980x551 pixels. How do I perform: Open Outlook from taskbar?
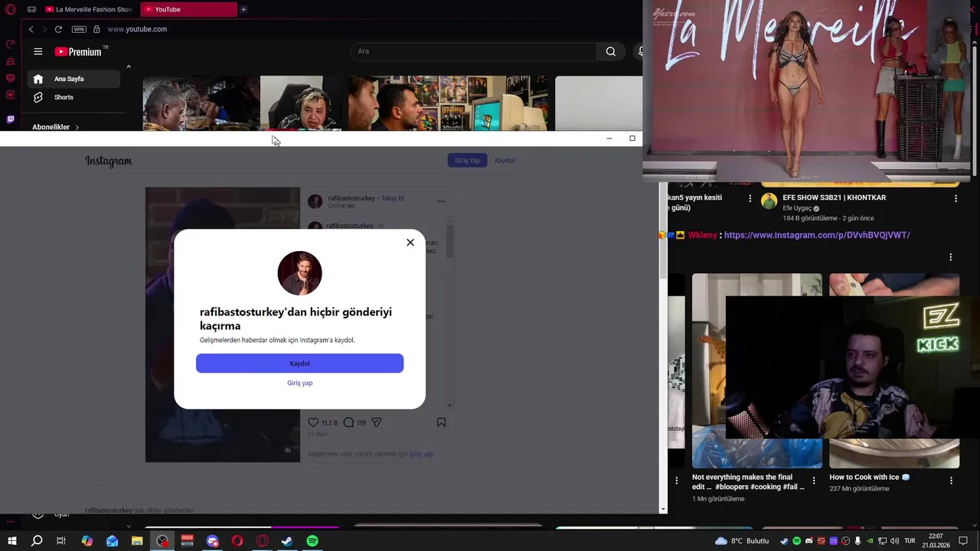point(112,541)
